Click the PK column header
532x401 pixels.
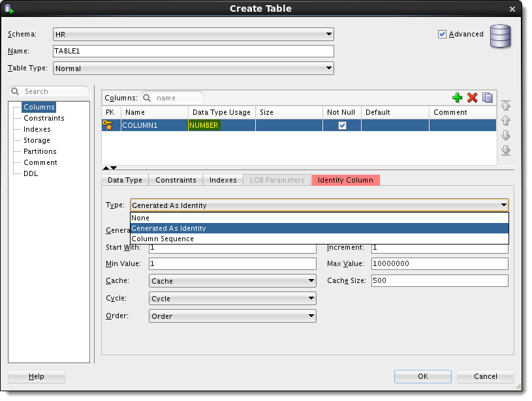[111, 112]
